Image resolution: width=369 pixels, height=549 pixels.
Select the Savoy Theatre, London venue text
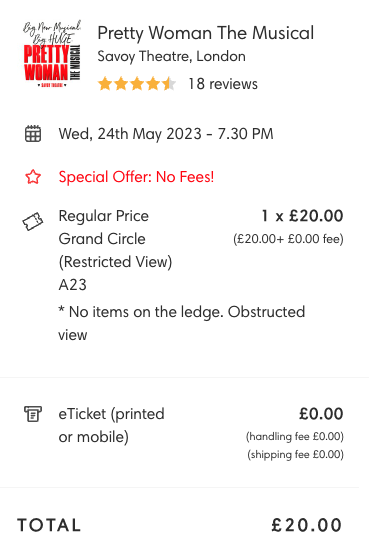172,56
